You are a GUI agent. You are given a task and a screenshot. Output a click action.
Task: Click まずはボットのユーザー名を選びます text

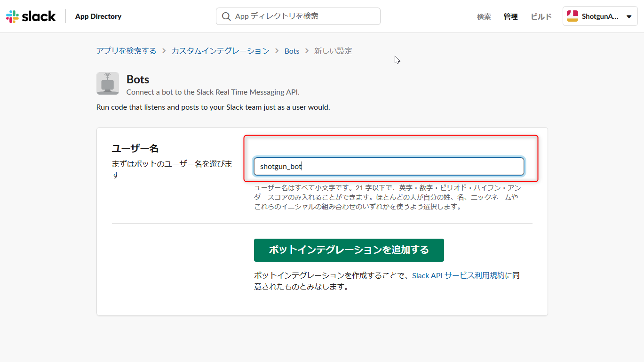(172, 169)
